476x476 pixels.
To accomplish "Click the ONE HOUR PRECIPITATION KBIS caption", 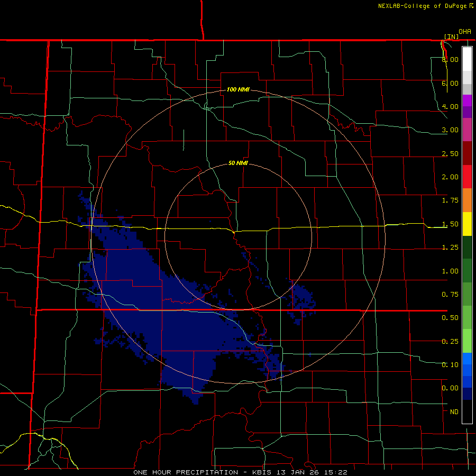I will [x=240, y=472].
